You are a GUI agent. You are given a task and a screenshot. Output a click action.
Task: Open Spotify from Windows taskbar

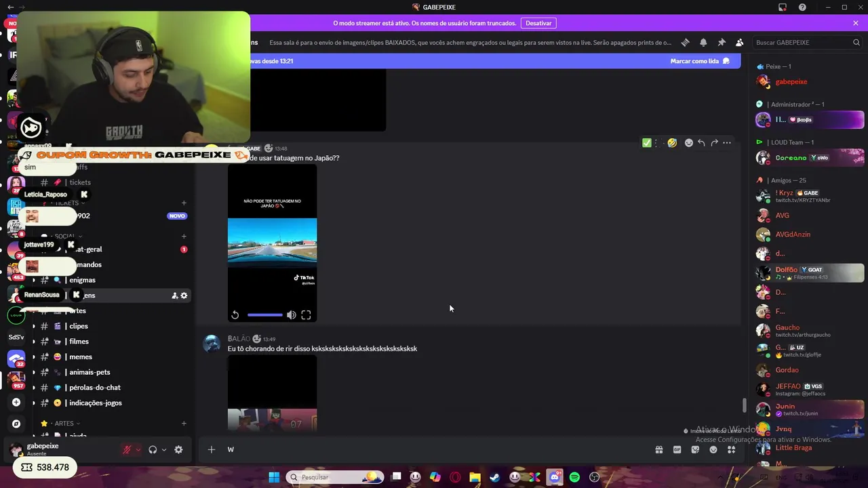(x=574, y=477)
